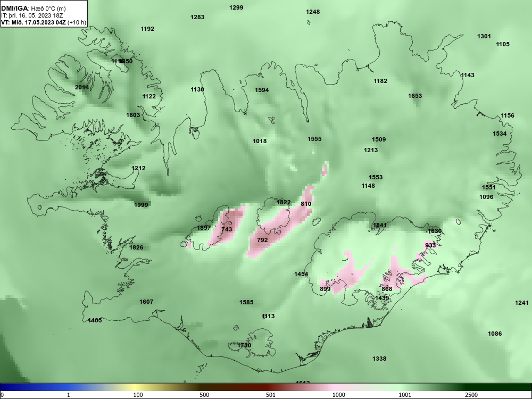The image size is (532, 399).
Task: Select the 1096 height value
Action: (x=486, y=197)
